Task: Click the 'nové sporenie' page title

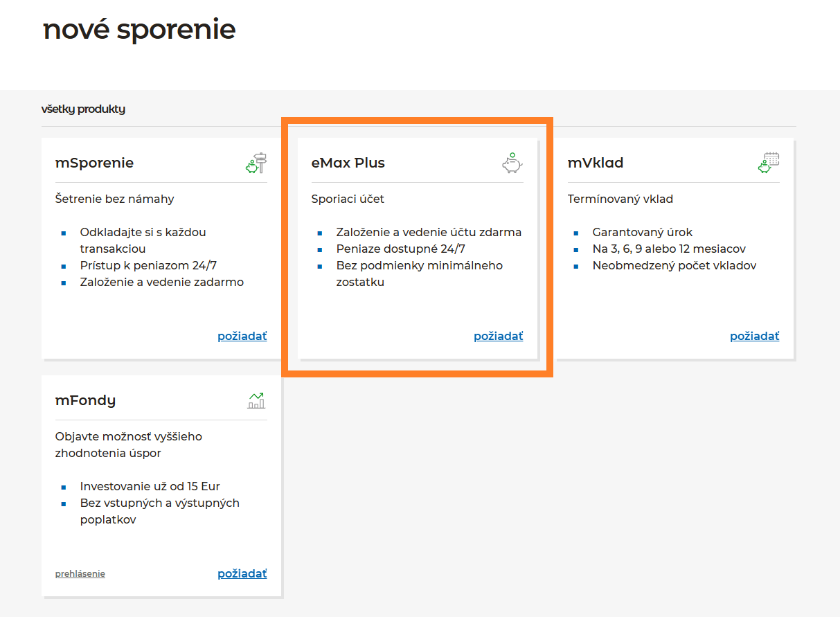Action: coord(139,30)
